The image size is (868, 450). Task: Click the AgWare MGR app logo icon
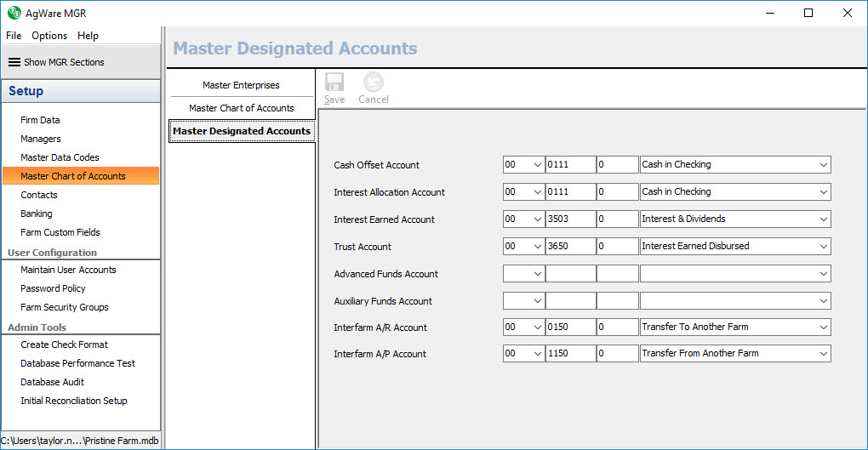[x=14, y=13]
